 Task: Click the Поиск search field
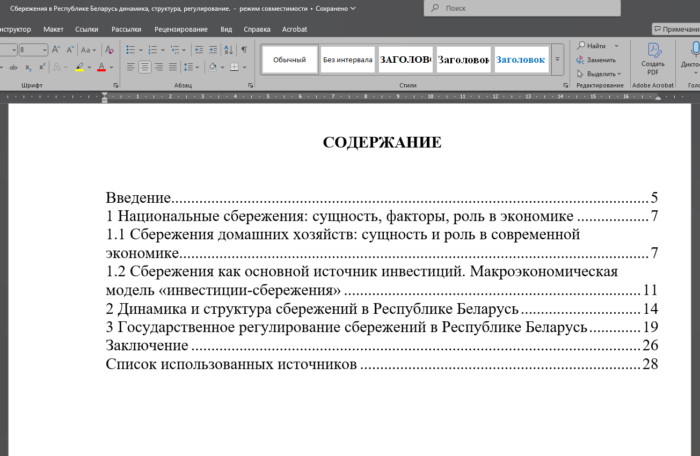click(x=522, y=8)
